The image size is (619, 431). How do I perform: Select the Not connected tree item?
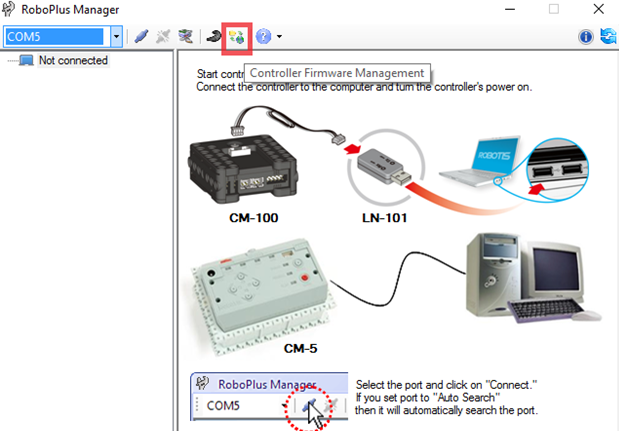[x=73, y=60]
